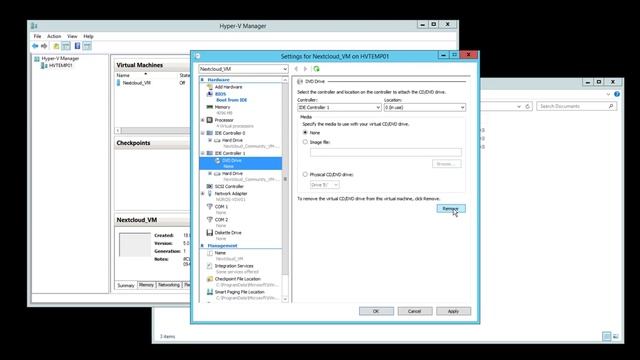Switch to the Networking tab
Image resolution: width=640 pixels, height=360 pixels.
tap(169, 285)
